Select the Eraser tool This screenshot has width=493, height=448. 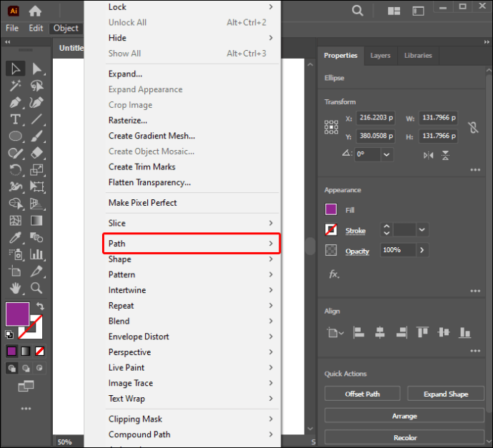click(x=36, y=153)
